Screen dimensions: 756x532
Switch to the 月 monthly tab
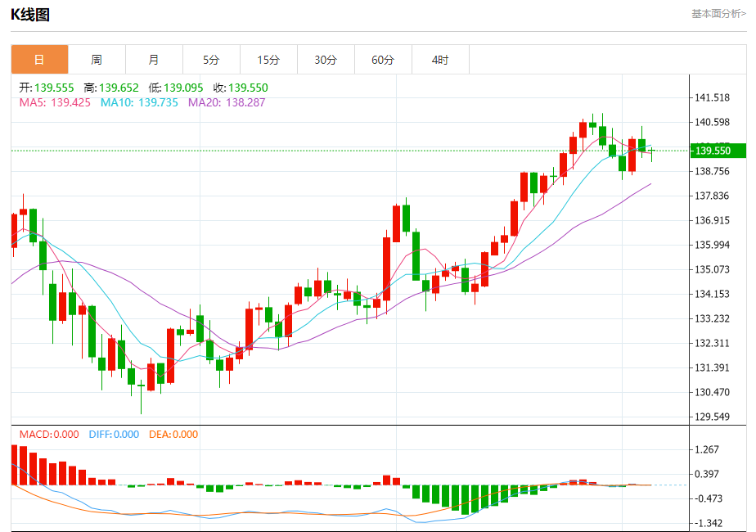155,60
